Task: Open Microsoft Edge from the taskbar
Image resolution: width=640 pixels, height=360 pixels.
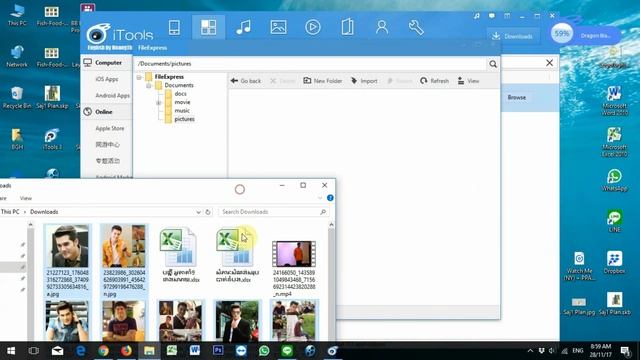Action: pos(80,351)
